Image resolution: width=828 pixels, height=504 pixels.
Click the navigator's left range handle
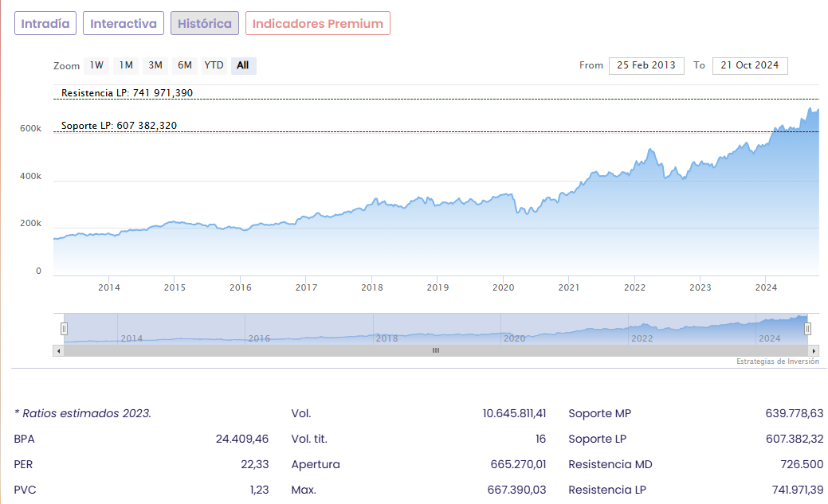coord(65,328)
